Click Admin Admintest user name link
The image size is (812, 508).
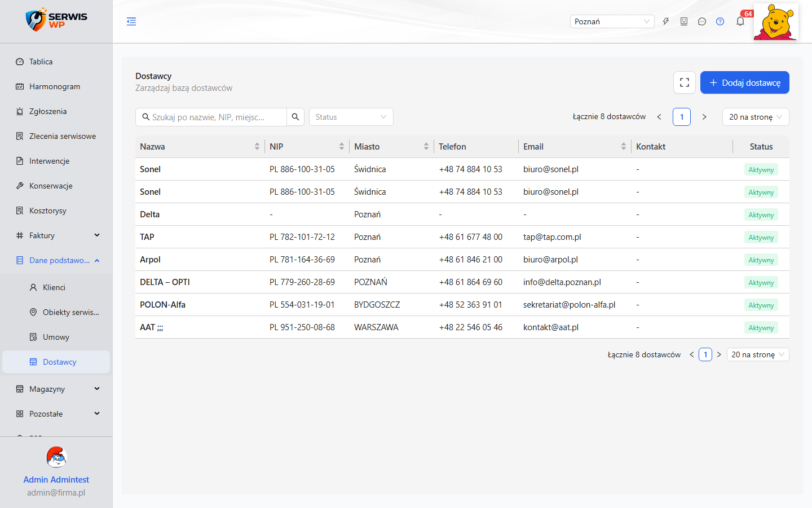click(56, 479)
